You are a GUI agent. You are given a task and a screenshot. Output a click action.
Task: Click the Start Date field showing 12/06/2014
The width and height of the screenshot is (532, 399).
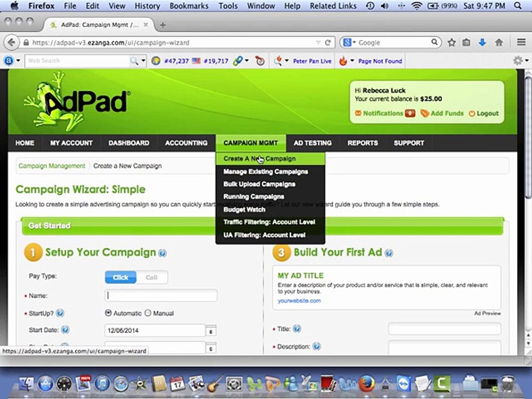[155, 330]
